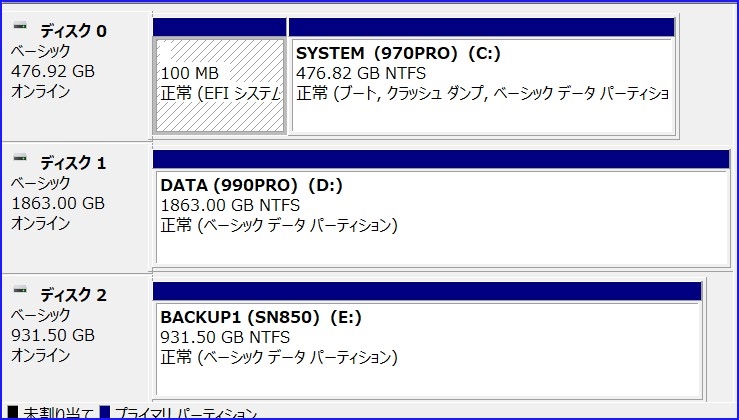Click the 931.50 GB size under Disk 2
The width and height of the screenshot is (739, 420).
click(52, 335)
